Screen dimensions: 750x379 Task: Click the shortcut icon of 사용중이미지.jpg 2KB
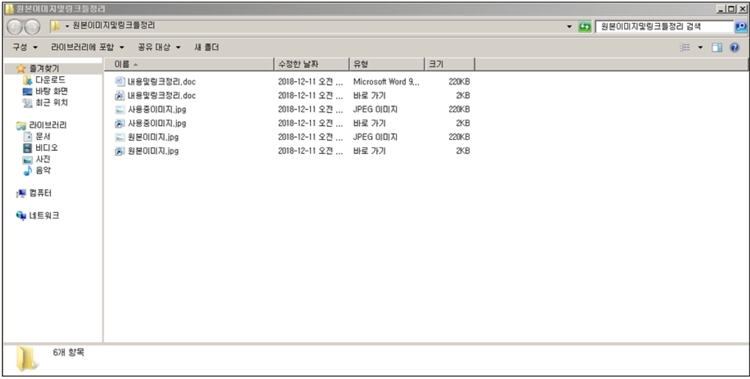click(120, 123)
